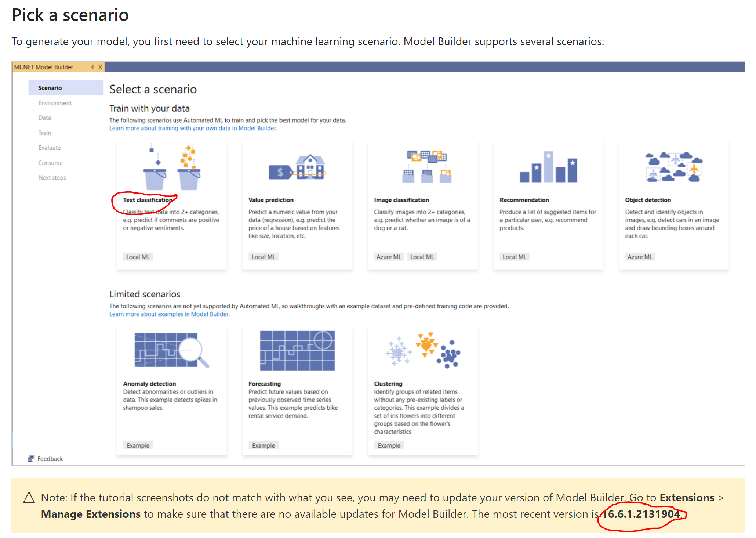This screenshot has height=538, width=756.
Task: Click the Value prediction house icon
Action: tap(298, 169)
